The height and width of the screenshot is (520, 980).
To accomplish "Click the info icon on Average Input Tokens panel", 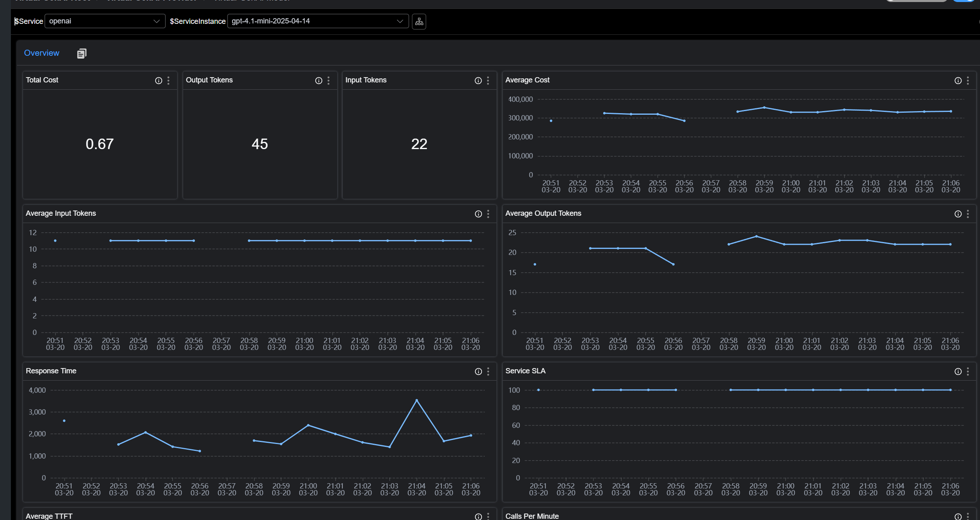I will click(x=478, y=214).
